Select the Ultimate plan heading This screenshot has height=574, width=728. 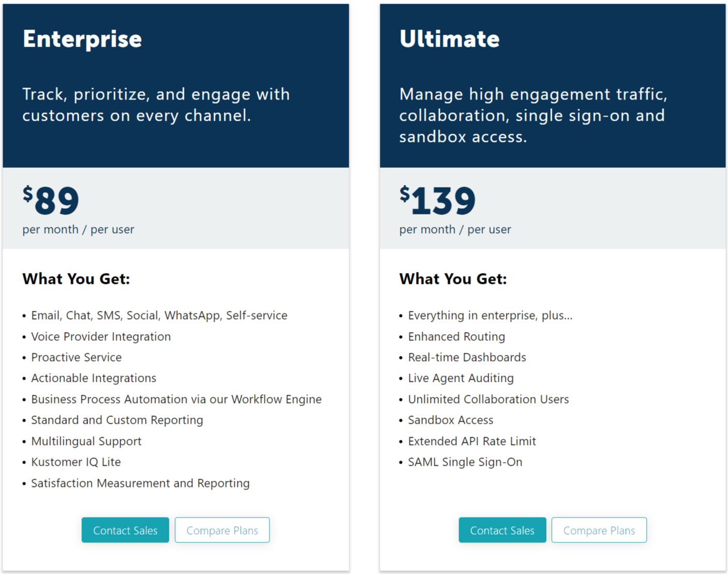coord(450,39)
